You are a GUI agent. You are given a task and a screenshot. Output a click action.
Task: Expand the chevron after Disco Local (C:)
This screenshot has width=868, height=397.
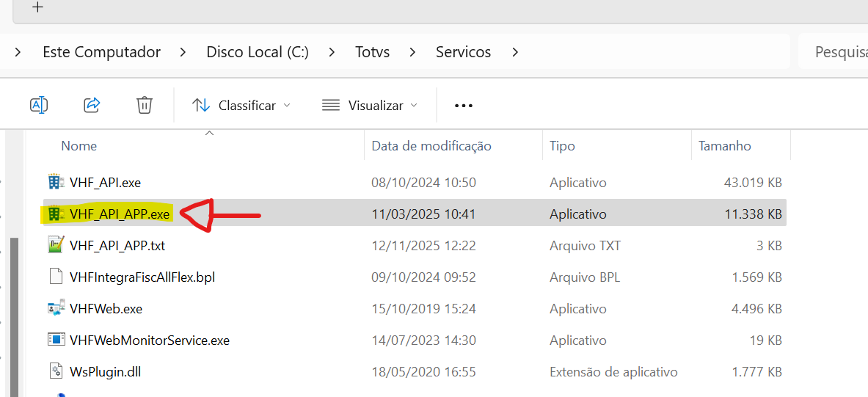(x=332, y=52)
